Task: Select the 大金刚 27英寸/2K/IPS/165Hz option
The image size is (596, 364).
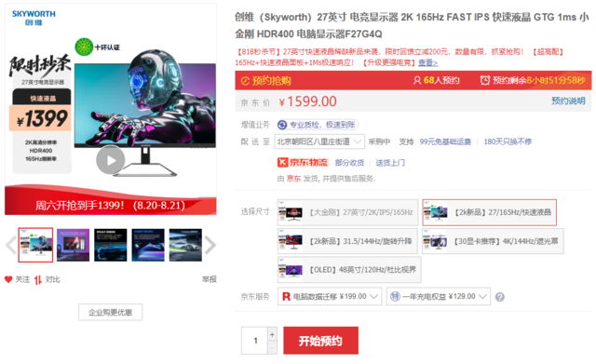Action: click(347, 212)
